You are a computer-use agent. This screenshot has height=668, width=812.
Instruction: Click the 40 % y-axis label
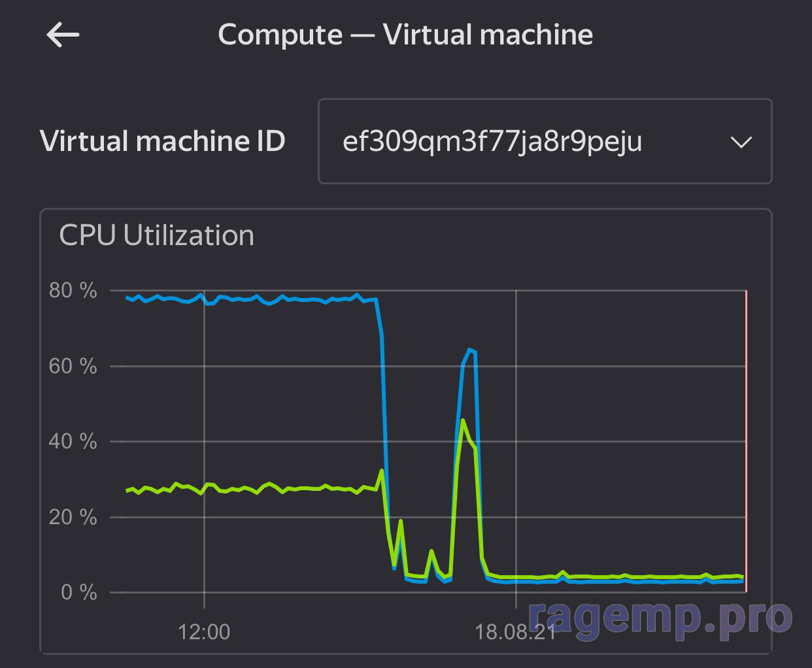coord(73,441)
